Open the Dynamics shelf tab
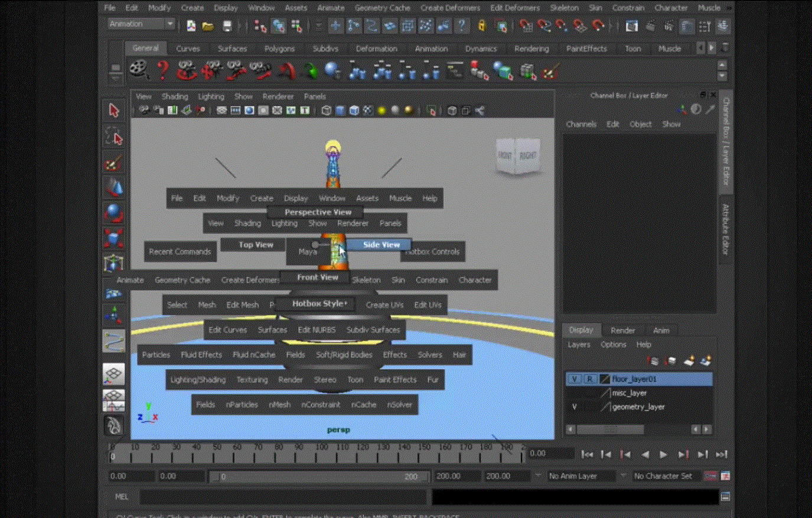The width and height of the screenshot is (812, 518). point(481,49)
